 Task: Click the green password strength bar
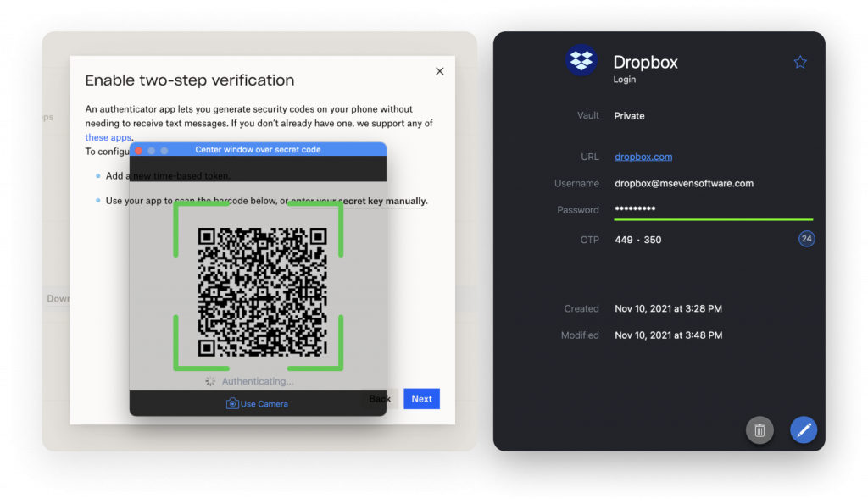click(713, 219)
